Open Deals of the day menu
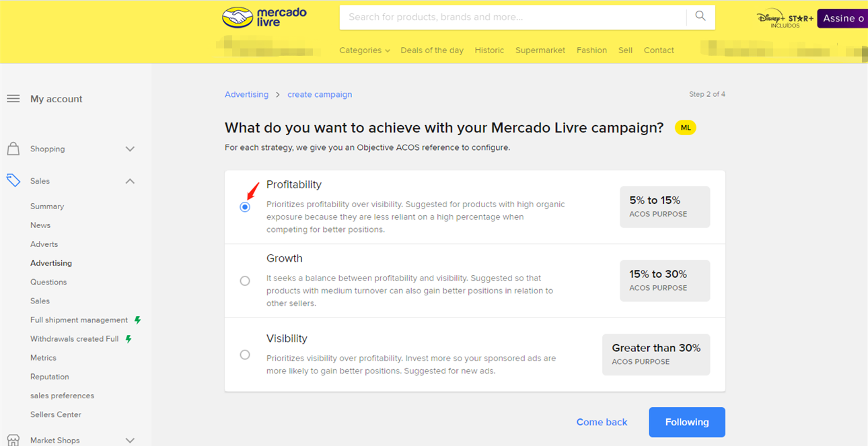868x446 pixels. tap(432, 50)
